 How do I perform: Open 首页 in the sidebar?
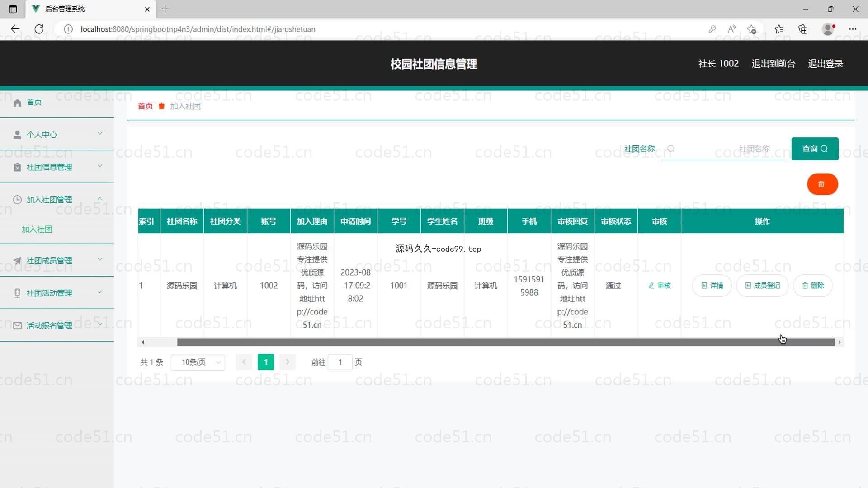(x=57, y=102)
